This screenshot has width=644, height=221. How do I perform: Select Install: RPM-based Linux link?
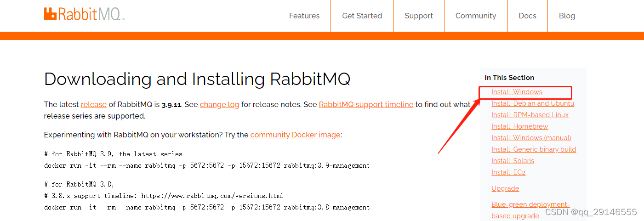click(x=530, y=115)
